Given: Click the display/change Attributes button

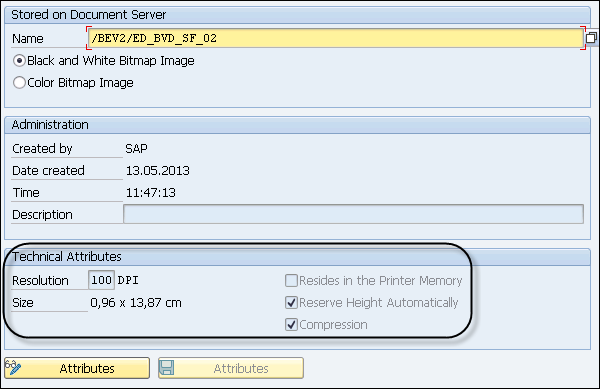Looking at the screenshot, I should pos(77,368).
